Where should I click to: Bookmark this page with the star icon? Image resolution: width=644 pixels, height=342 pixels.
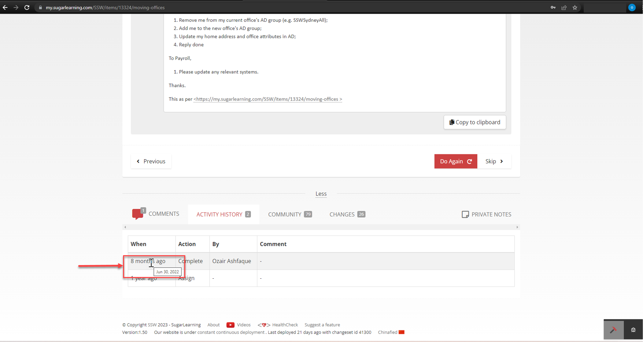tap(575, 7)
